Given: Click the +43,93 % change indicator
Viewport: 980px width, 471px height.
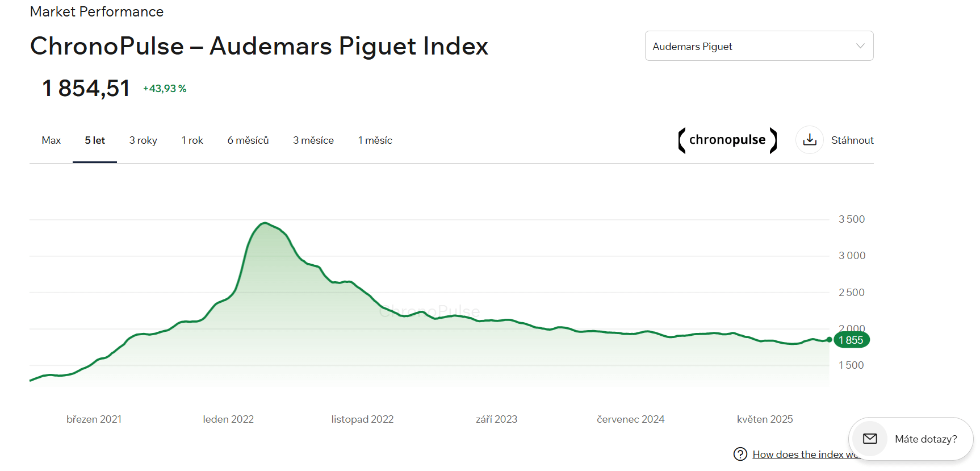Looking at the screenshot, I should [x=165, y=89].
